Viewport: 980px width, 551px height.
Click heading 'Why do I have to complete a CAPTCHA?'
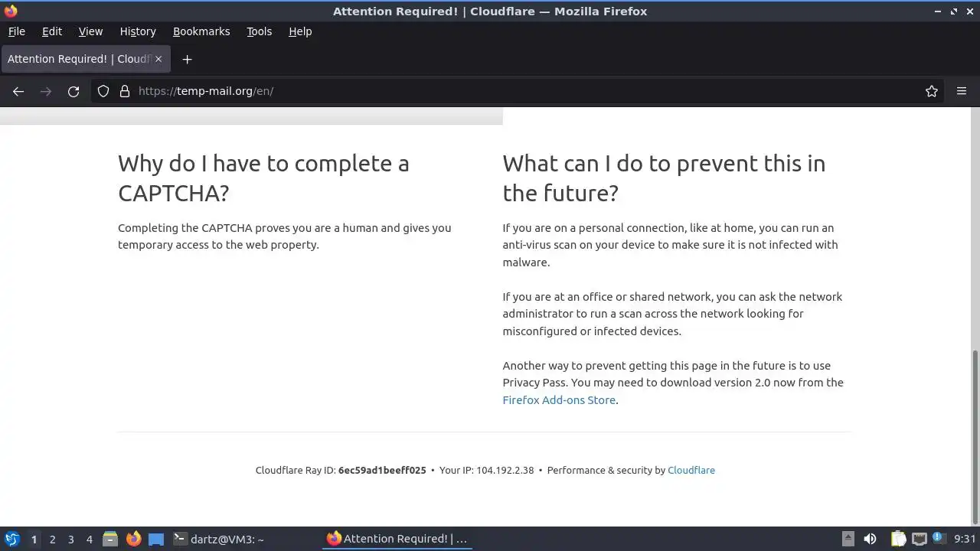pyautogui.click(x=263, y=178)
